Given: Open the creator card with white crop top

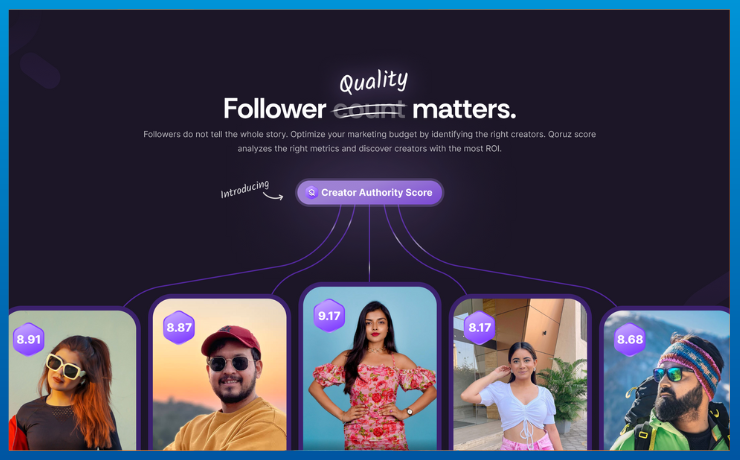Looking at the screenshot, I should click(x=520, y=374).
